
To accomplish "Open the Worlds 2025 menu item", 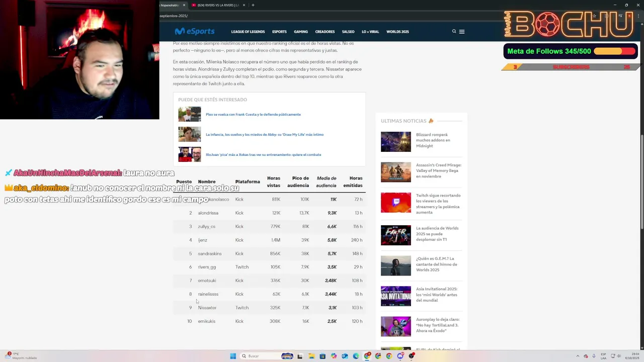I will coord(397,32).
